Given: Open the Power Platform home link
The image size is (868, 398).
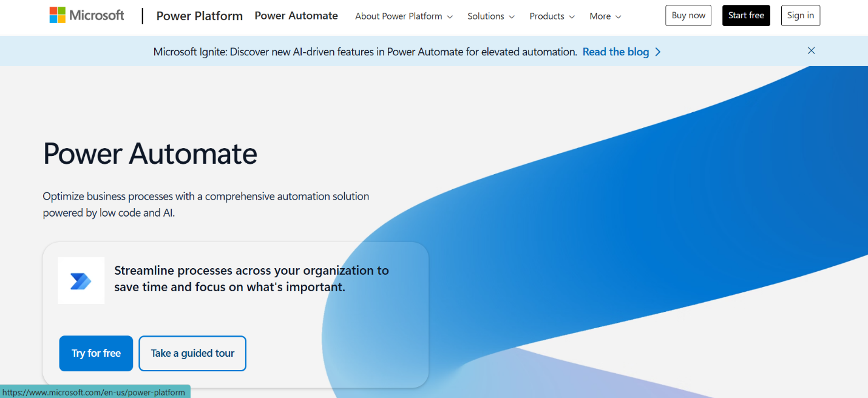Looking at the screenshot, I should click(199, 16).
